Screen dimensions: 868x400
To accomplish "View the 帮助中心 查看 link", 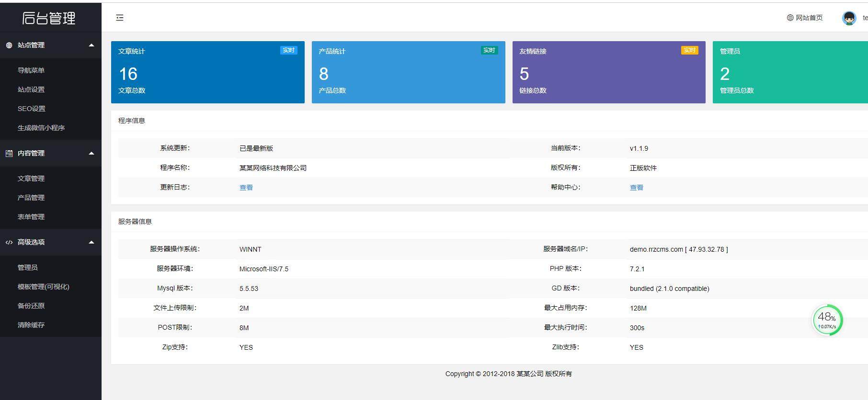I will 637,188.
